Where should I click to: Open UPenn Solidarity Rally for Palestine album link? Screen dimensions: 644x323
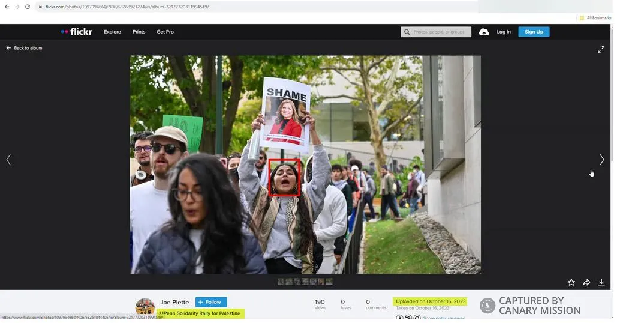pos(200,313)
